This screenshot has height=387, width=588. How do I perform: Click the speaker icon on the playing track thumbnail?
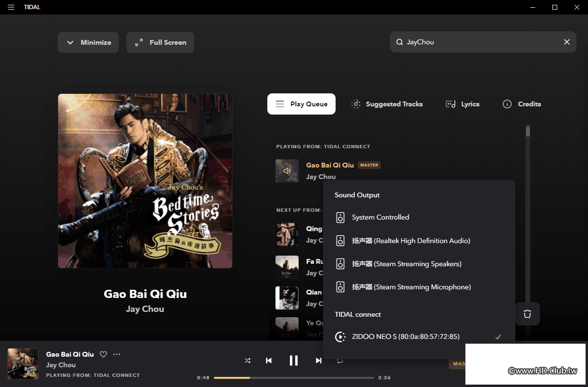click(287, 171)
